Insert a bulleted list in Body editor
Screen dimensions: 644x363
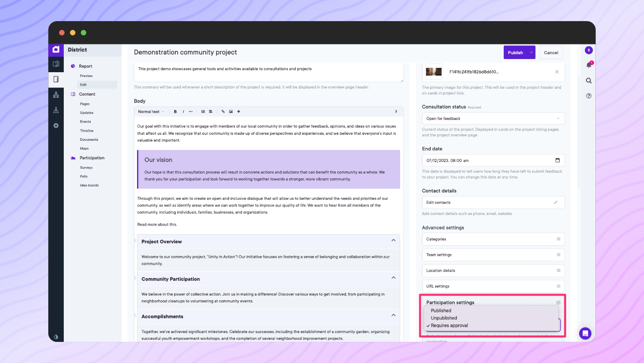[203, 112]
